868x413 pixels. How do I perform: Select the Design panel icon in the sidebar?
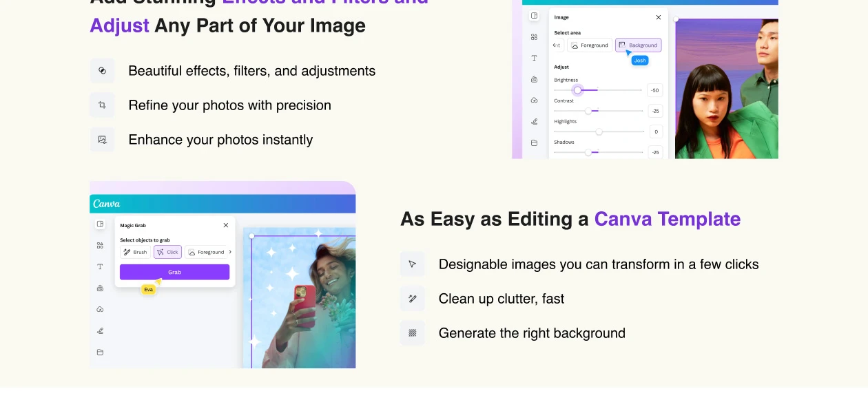100,224
